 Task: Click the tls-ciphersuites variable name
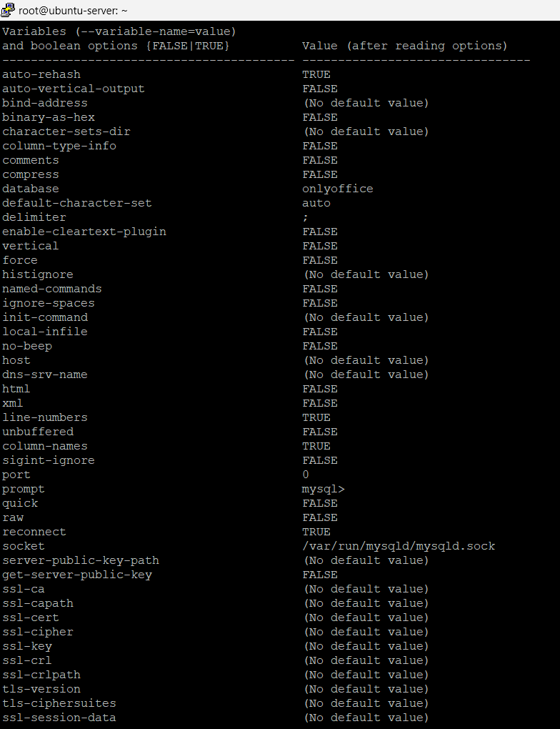point(59,703)
